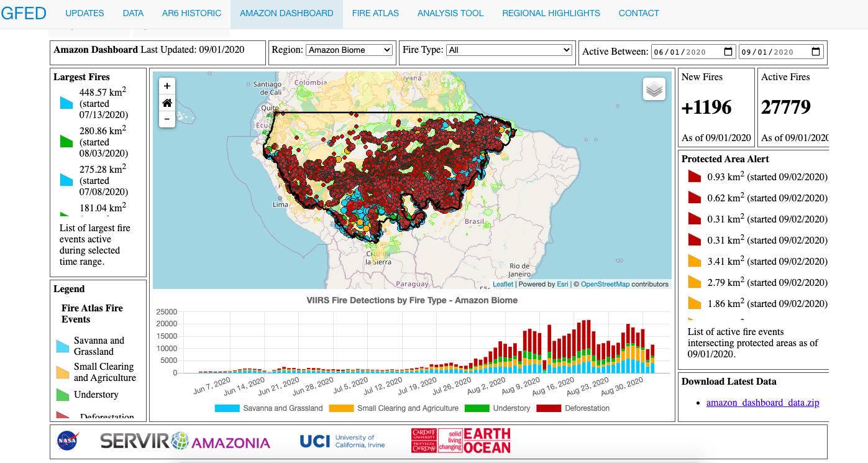The height and width of the screenshot is (463, 868).
Task: Open the map layers switcher icon
Action: click(x=654, y=88)
